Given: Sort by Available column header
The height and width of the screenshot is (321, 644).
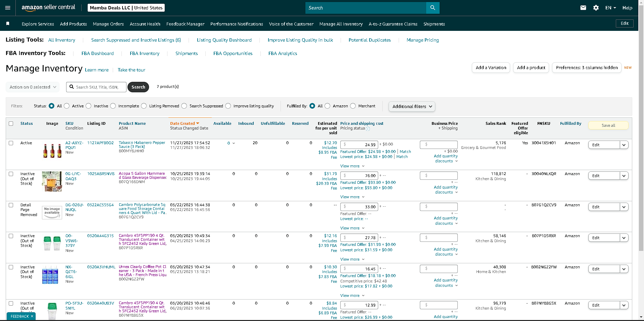Looking at the screenshot, I should pyautogui.click(x=222, y=123).
